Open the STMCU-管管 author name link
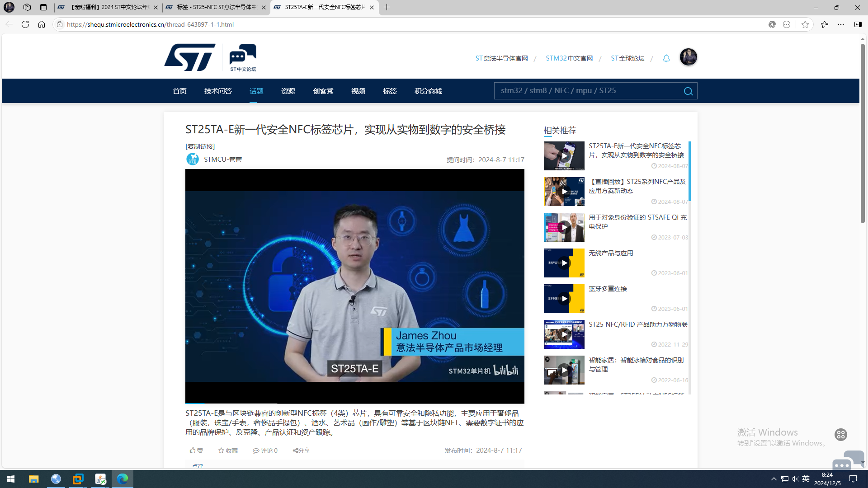The image size is (868, 488). coord(223,160)
